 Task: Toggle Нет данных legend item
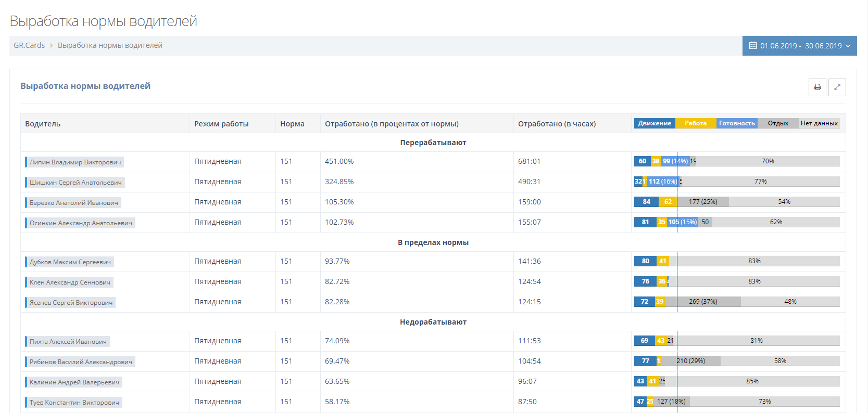click(x=819, y=123)
